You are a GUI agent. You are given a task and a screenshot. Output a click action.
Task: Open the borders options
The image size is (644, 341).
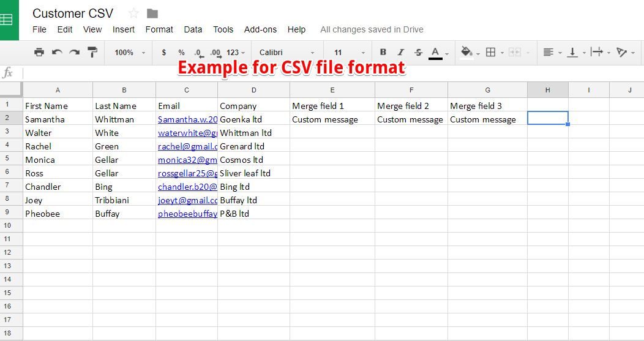click(490, 52)
